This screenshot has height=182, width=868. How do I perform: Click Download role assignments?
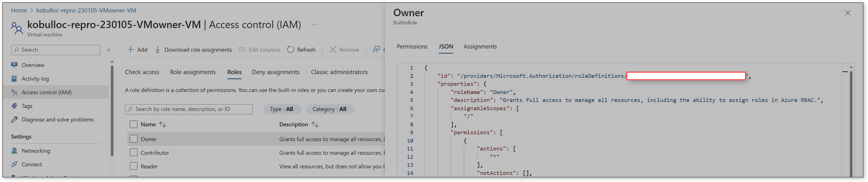click(x=193, y=50)
